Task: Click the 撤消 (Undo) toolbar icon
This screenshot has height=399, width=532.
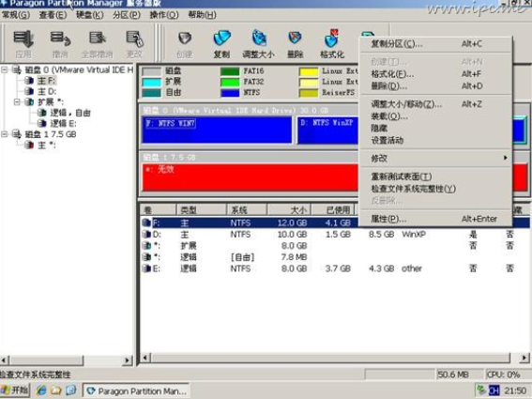Action: pos(60,44)
